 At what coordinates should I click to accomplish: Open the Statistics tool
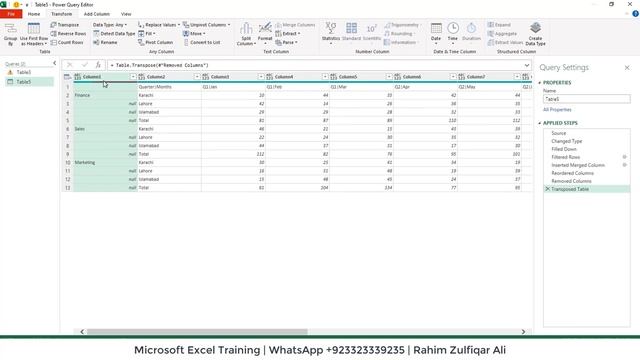point(331,33)
